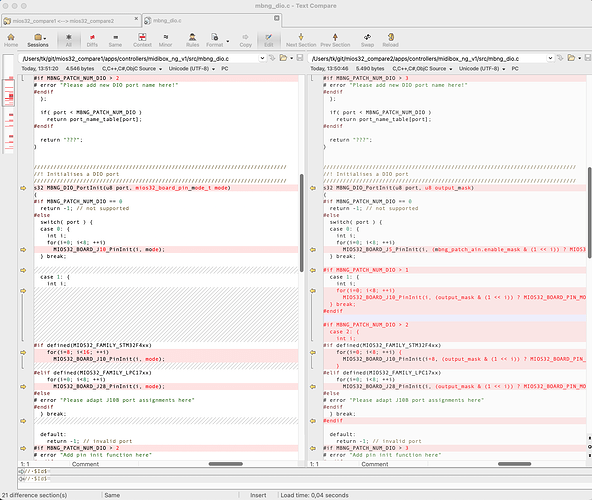Jump with Next Section arrow icon
Image resolution: width=592 pixels, height=500 pixels.
(x=301, y=40)
